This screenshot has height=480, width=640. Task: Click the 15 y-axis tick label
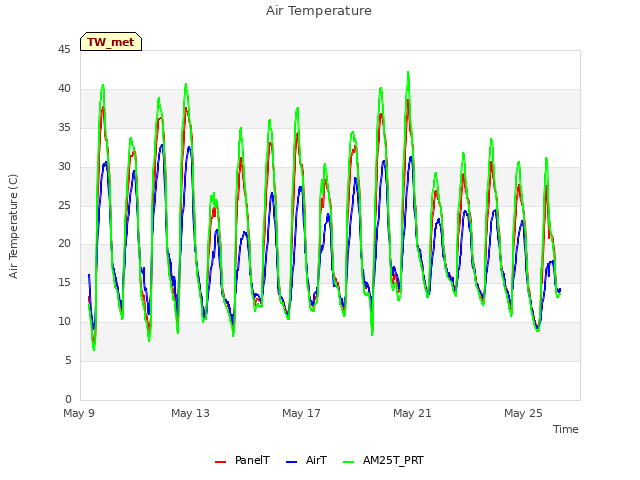[x=64, y=282]
